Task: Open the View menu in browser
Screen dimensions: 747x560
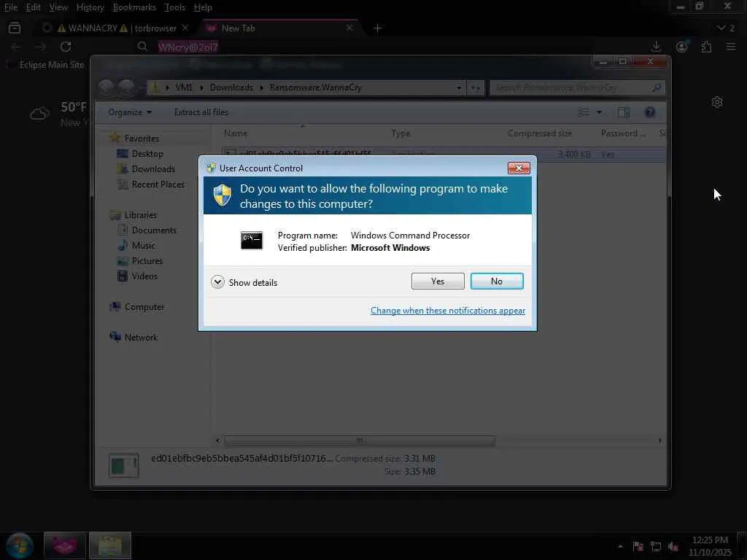Action: [58, 7]
